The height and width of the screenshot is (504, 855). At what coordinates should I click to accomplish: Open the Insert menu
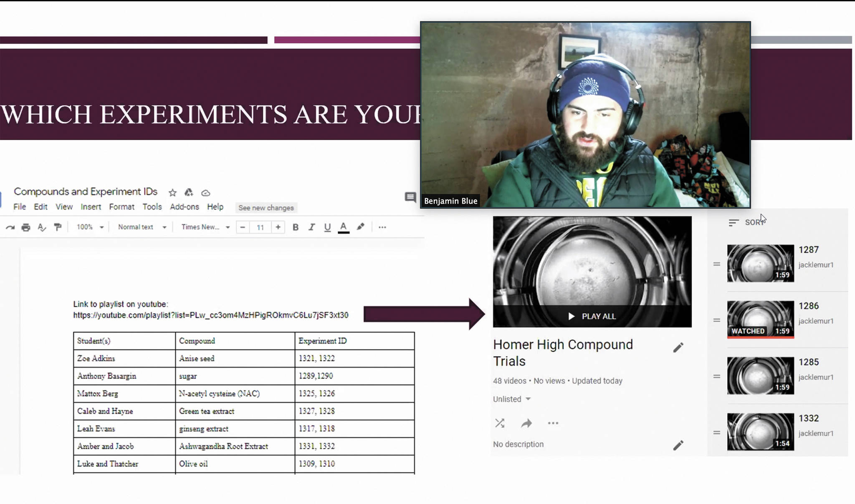(91, 207)
